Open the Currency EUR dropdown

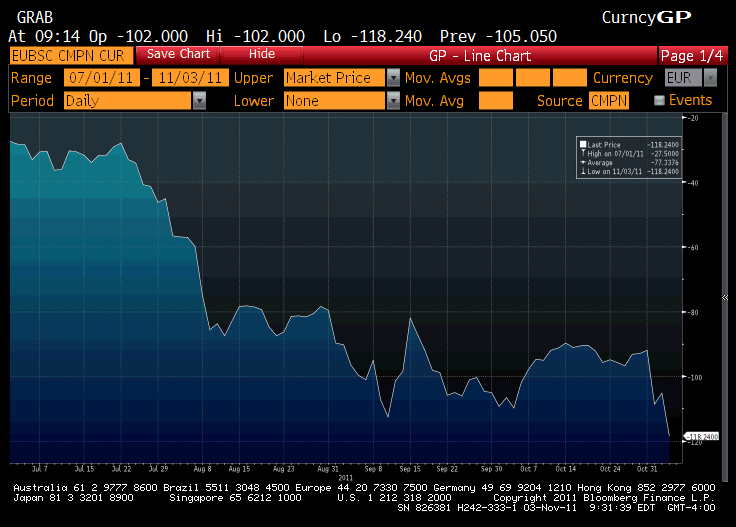[x=710, y=77]
